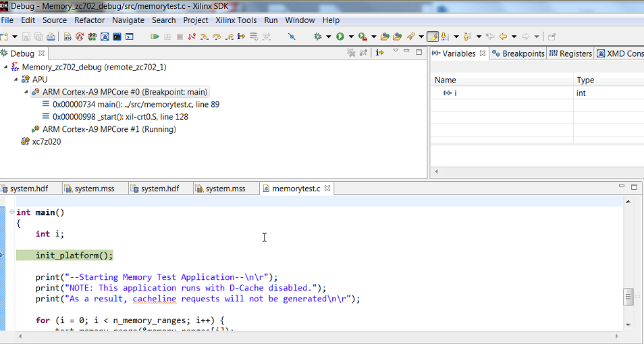Click the Step Over icon
This screenshot has height=344, width=644.
[217, 36]
